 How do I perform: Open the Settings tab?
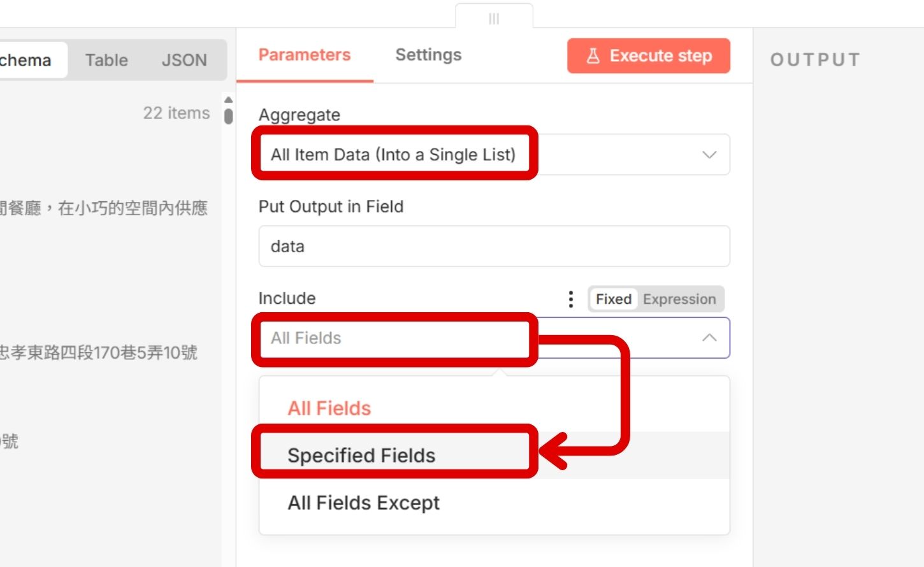pos(428,55)
